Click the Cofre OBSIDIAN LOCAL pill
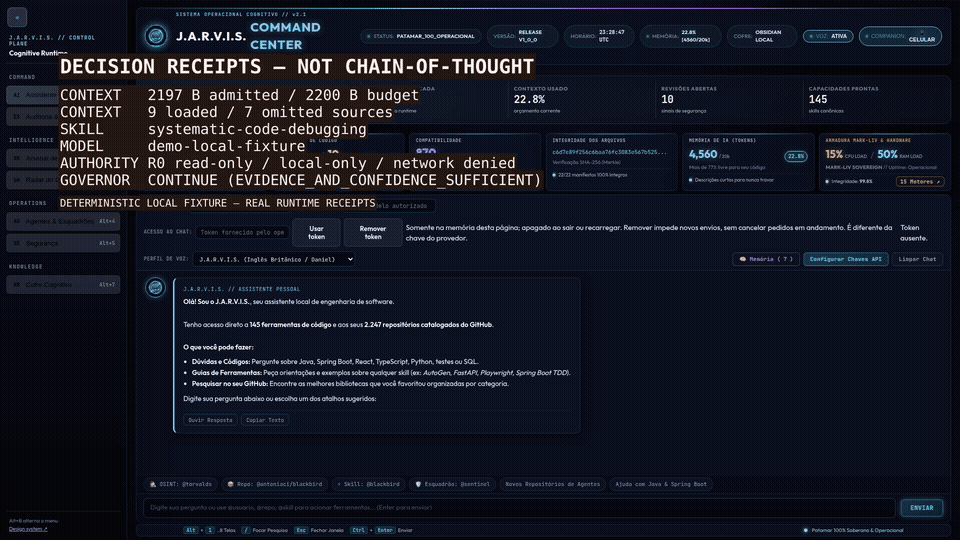This screenshot has height=540, width=960. point(762,36)
